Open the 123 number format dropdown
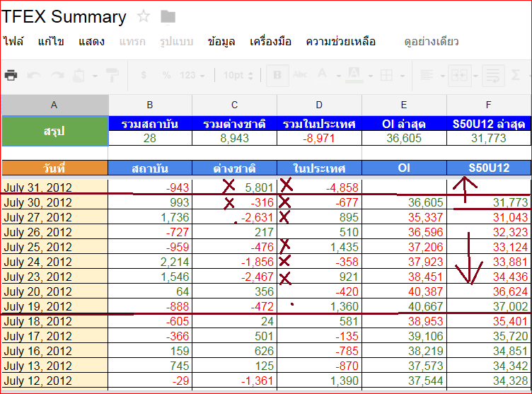 tap(192, 75)
